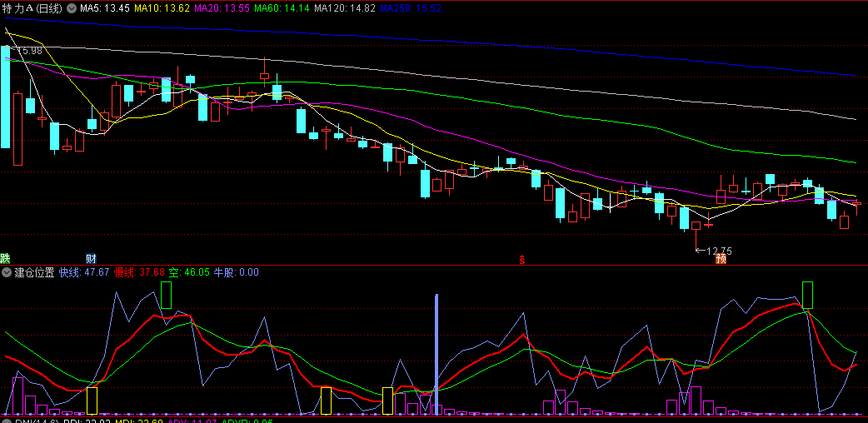Select the MA5: 13.45 label
The height and width of the screenshot is (423, 868).
click(x=105, y=8)
